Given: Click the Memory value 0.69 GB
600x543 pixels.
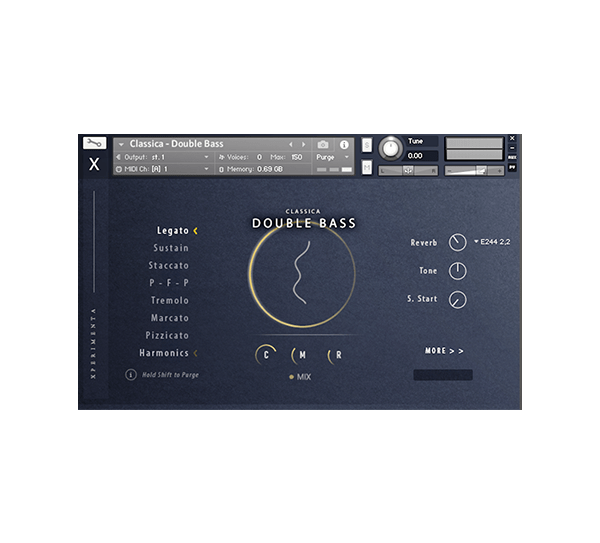Looking at the screenshot, I should tap(270, 169).
